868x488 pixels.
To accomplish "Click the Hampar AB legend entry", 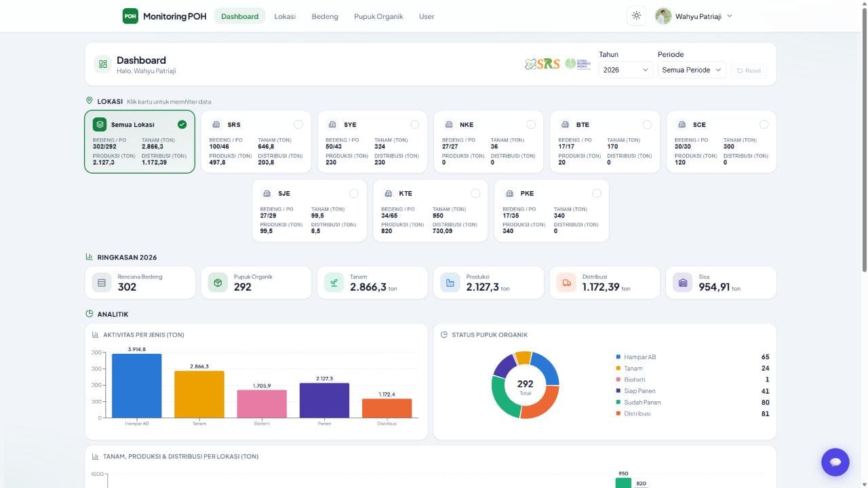I will pyautogui.click(x=692, y=357).
